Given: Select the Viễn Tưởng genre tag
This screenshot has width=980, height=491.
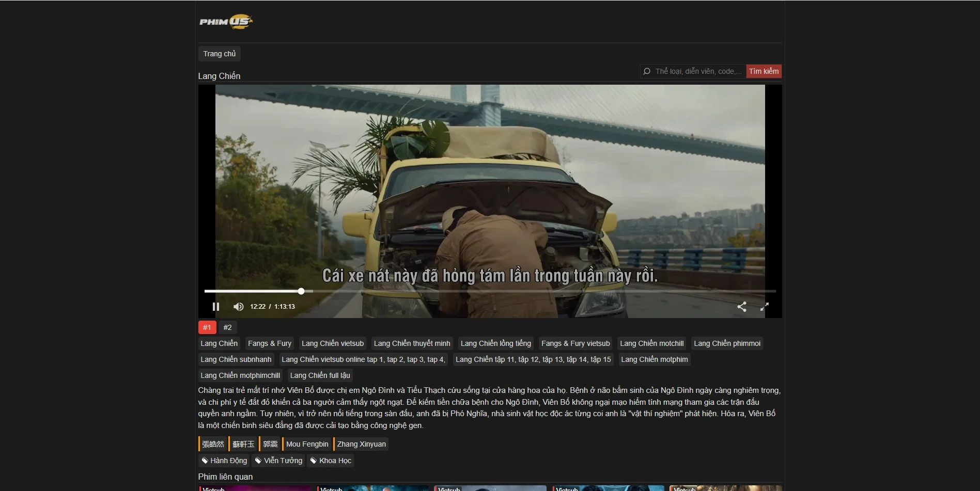Looking at the screenshot, I should 278,460.
